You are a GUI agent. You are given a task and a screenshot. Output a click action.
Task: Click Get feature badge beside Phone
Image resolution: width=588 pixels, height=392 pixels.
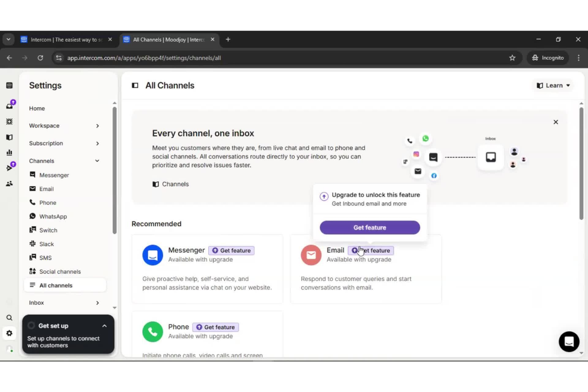(215, 327)
